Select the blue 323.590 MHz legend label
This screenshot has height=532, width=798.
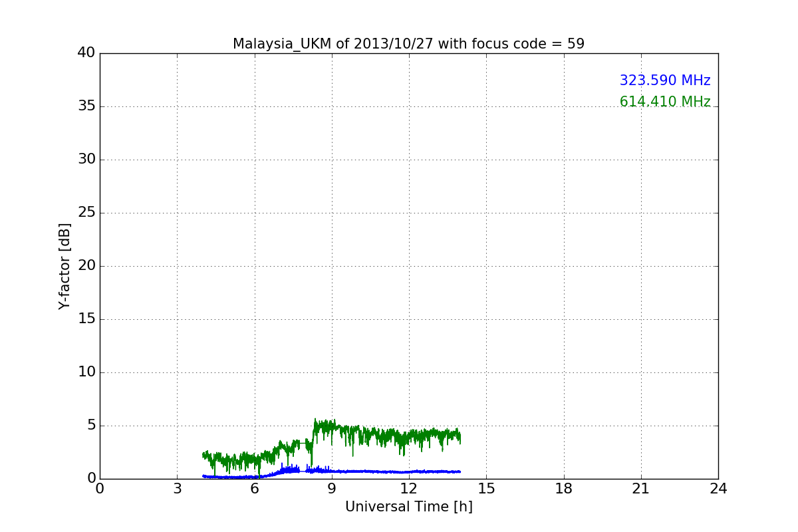point(665,80)
